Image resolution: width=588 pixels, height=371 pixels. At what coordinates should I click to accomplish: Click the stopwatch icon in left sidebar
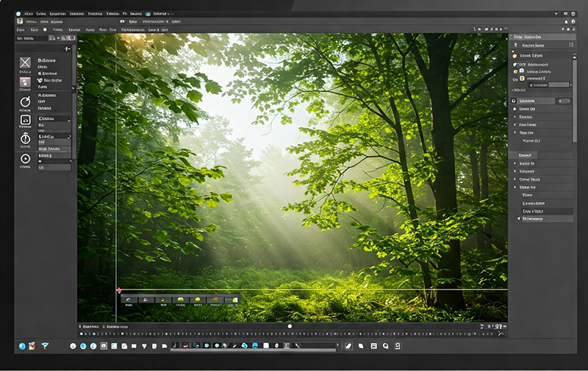(25, 138)
